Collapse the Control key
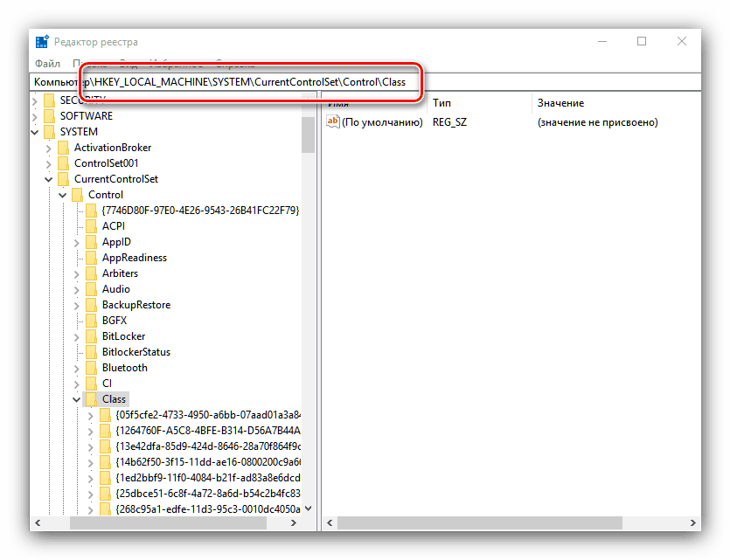This screenshot has width=730, height=560. pos(62,196)
